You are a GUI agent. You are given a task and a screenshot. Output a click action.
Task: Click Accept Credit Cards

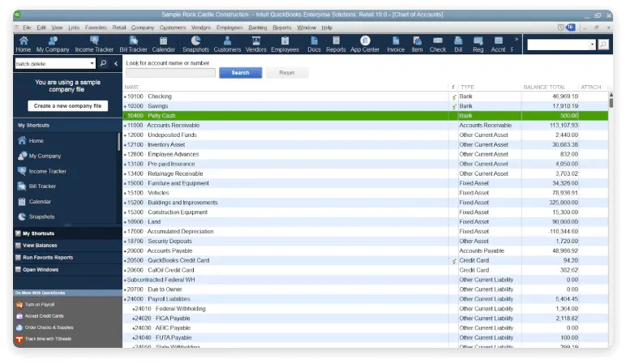(44, 316)
